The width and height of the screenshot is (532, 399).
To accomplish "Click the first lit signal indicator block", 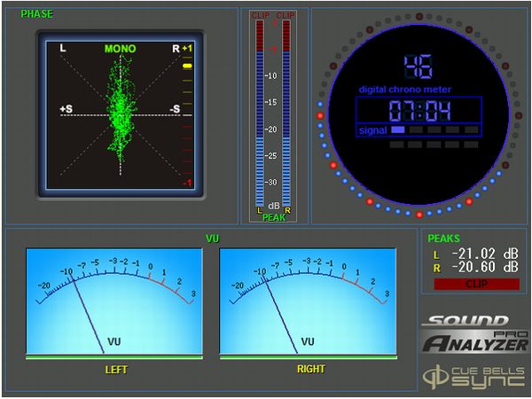I will [x=398, y=130].
